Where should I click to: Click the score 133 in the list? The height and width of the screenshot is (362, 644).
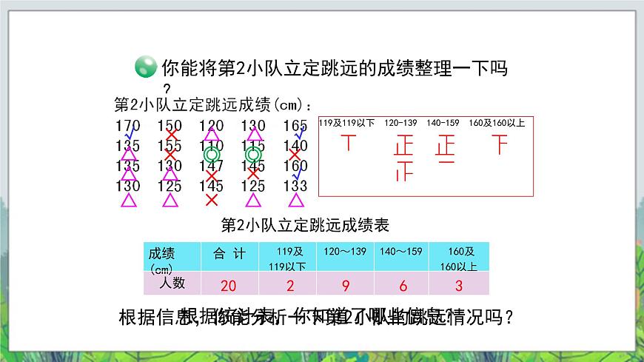tap(295, 186)
